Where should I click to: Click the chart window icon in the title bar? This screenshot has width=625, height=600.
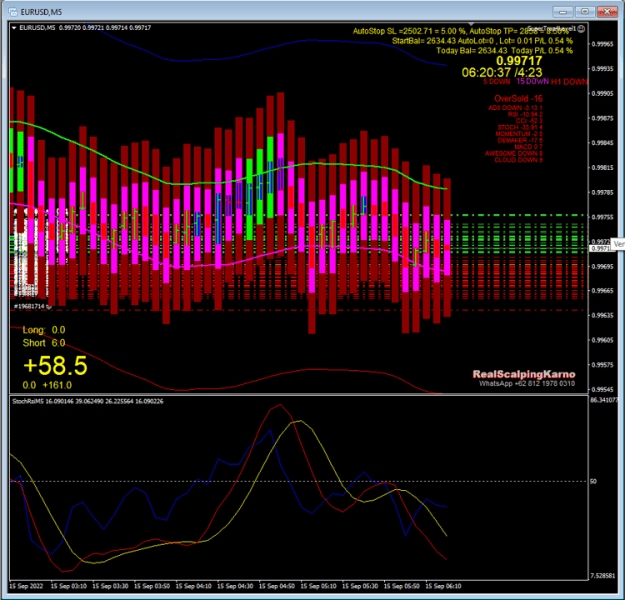click(x=14, y=12)
